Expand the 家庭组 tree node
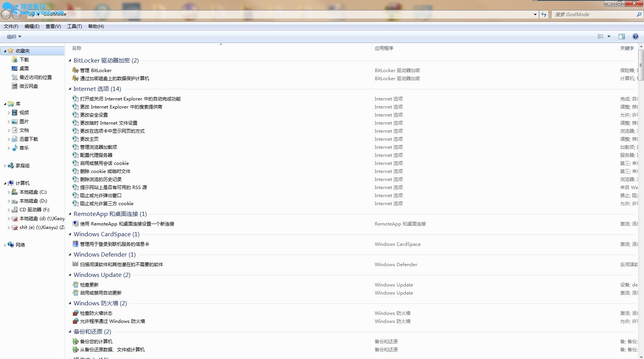This screenshot has width=644, height=359. 5,166
